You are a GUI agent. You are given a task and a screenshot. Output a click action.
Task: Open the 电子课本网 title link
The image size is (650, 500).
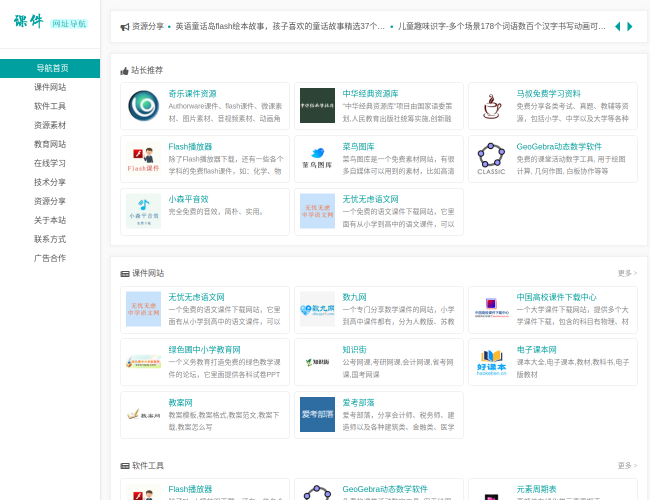pos(536,350)
